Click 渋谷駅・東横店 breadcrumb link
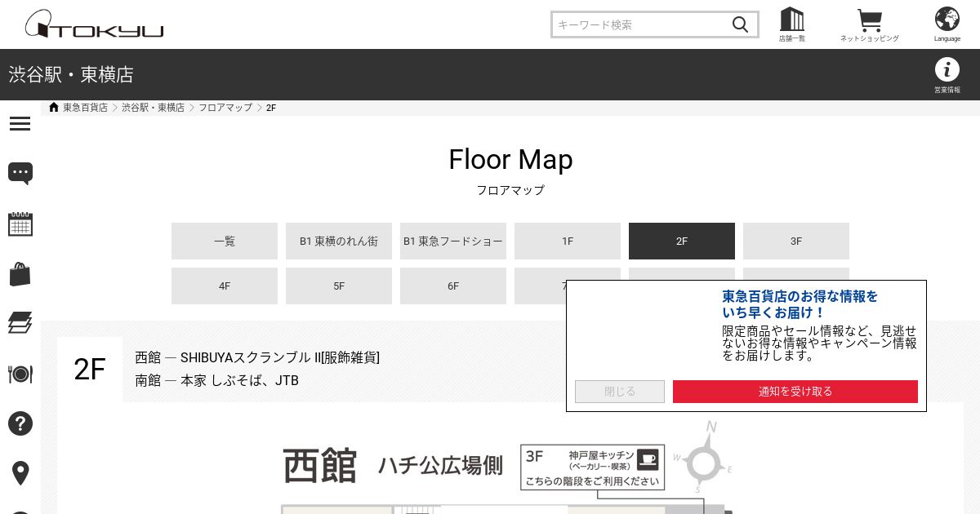This screenshot has height=514, width=980. click(x=154, y=108)
